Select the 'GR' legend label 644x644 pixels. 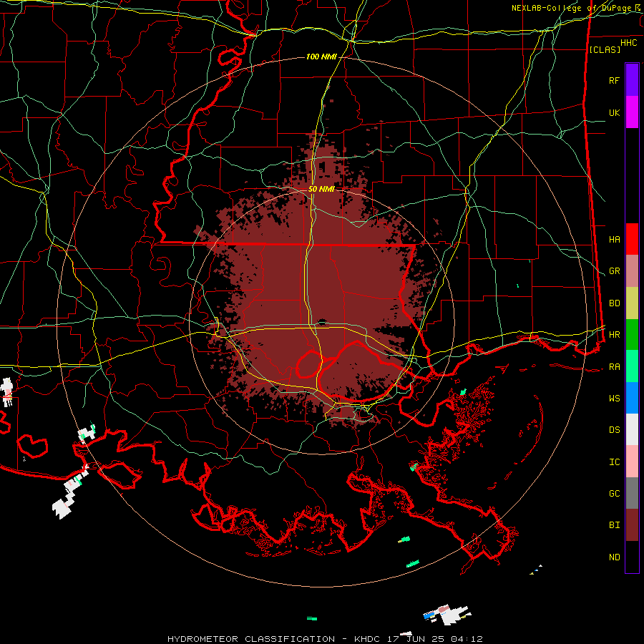click(614, 271)
